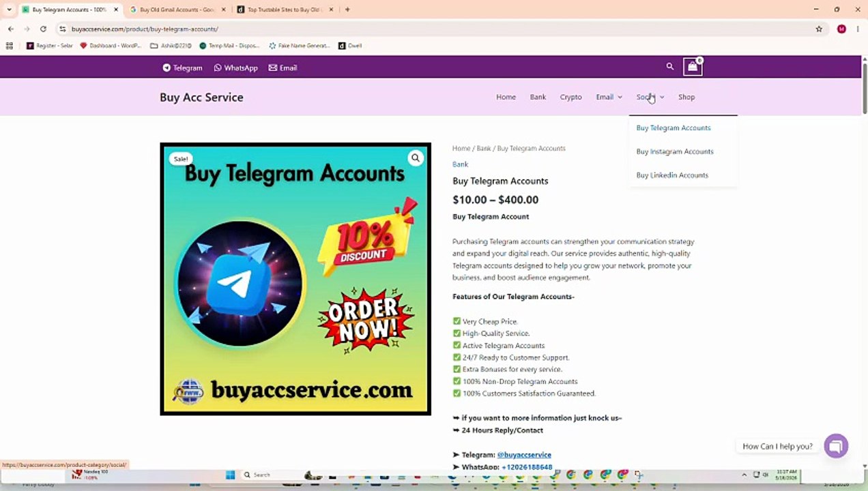Click the Buy Telegram Accounts product image
The image size is (868, 491).
point(295,279)
